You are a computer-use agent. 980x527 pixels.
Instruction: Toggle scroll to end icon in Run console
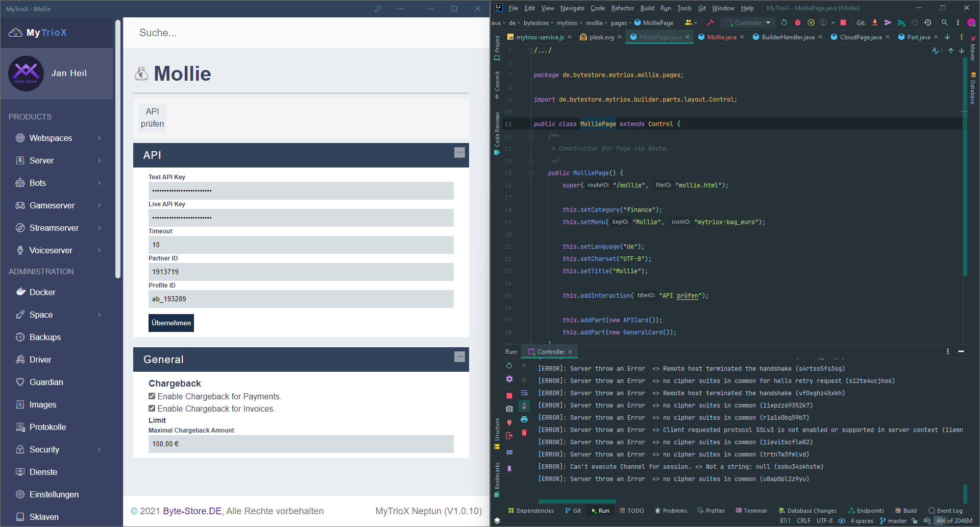pyautogui.click(x=524, y=406)
